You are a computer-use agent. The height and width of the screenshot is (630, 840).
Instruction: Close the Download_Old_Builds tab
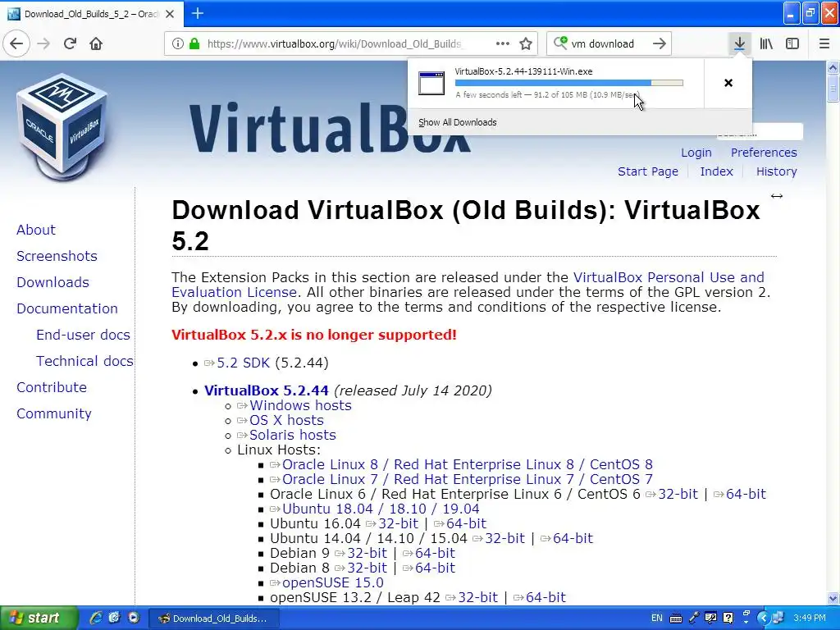[x=170, y=14]
